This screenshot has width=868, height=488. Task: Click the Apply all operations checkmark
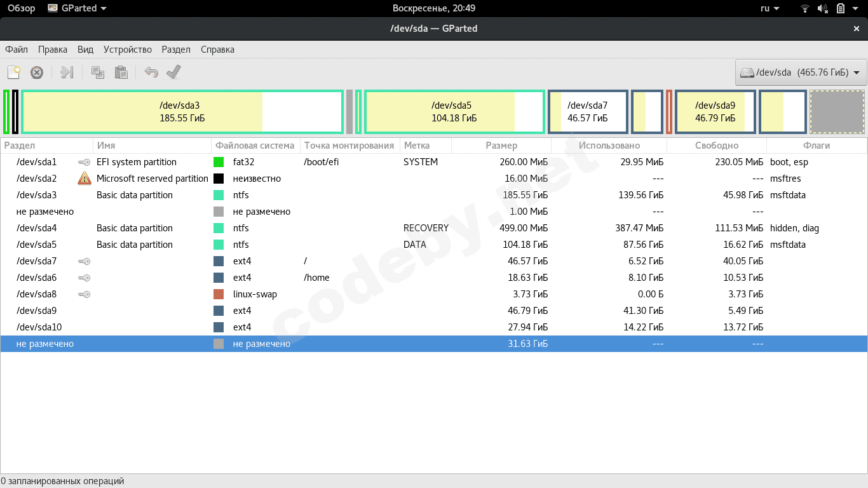pyautogui.click(x=173, y=72)
